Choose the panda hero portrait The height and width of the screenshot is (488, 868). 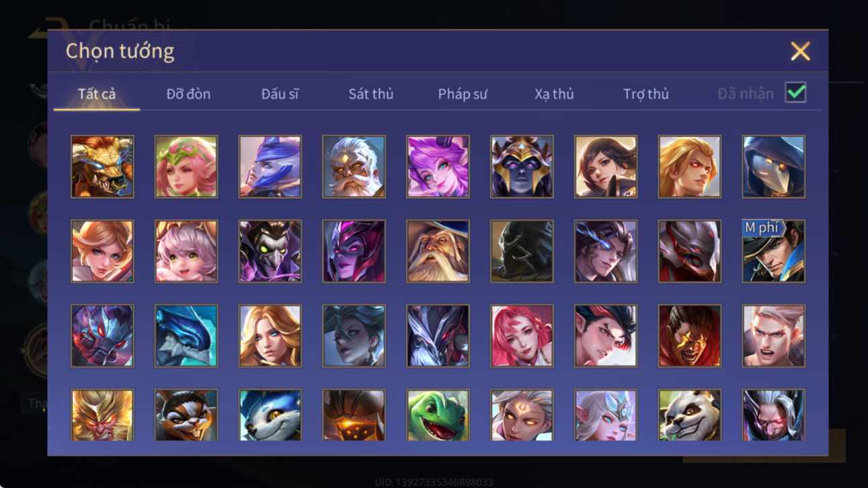689,415
